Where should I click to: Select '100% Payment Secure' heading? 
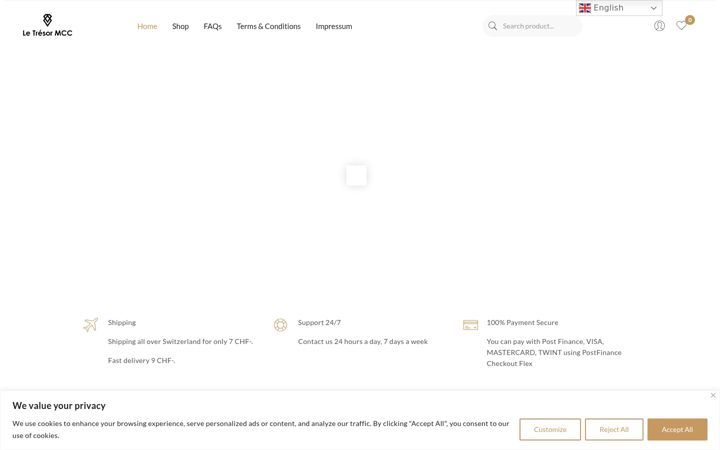pyautogui.click(x=523, y=322)
